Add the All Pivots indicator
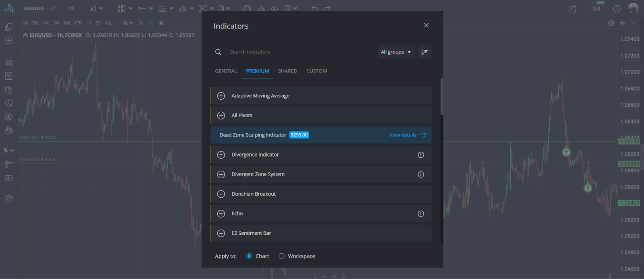Viewport: 644px width, 279px height. tap(221, 116)
